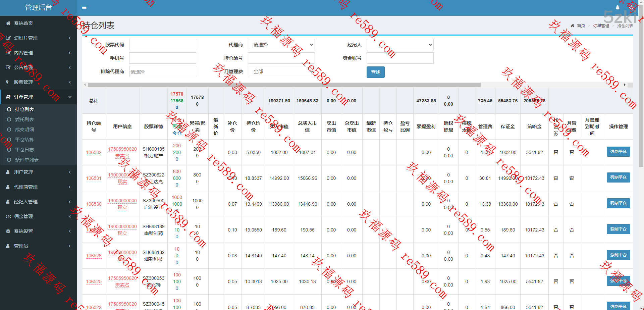The image size is (644, 310).
Task: Open the 代理商 dropdown
Action: coord(281,45)
